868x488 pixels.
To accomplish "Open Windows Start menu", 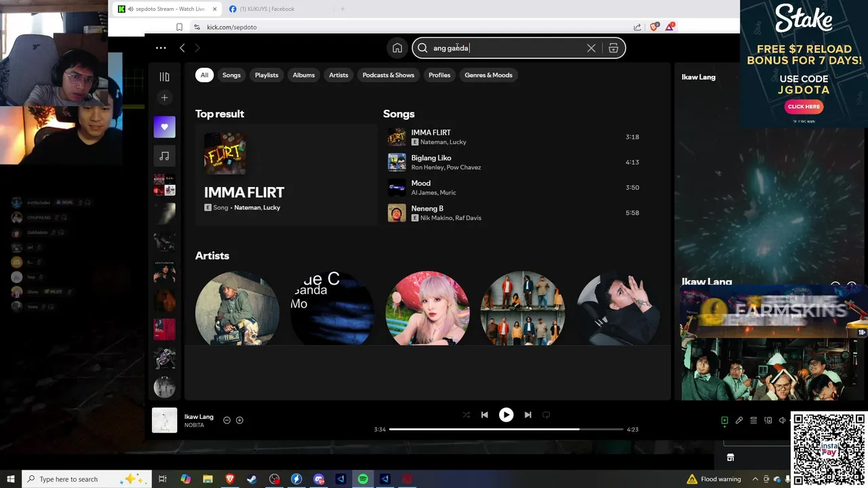I will point(11,479).
